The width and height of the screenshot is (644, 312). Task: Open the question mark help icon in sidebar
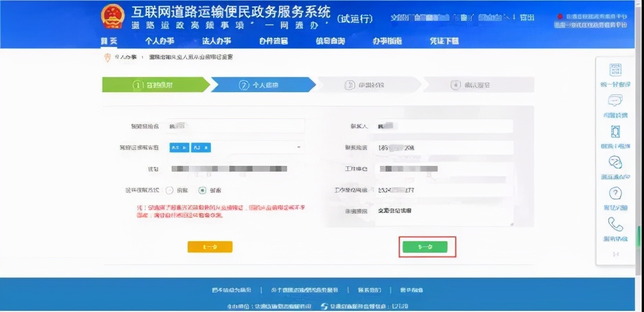point(615,193)
